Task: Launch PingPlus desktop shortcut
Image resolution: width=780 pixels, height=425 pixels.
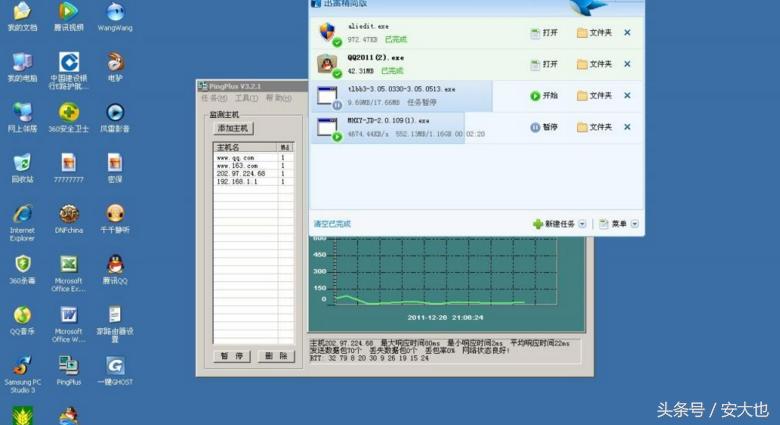Action: click(69, 371)
